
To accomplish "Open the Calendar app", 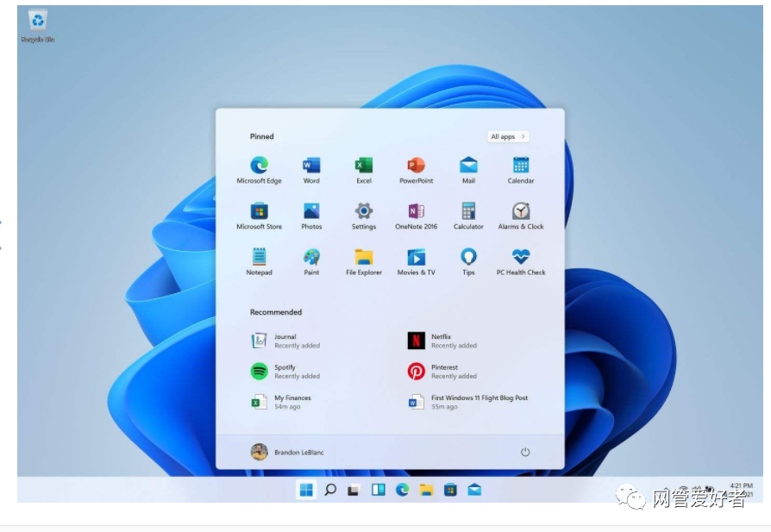I will click(521, 170).
